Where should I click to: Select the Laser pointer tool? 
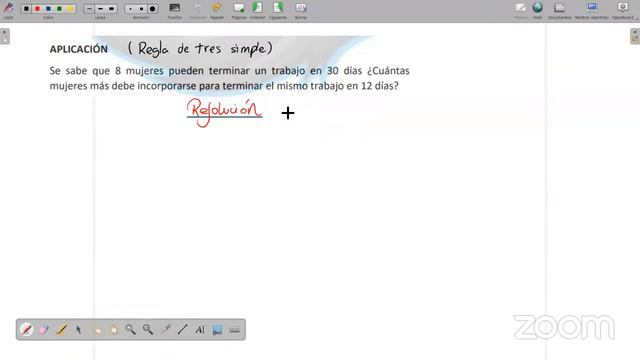point(165,330)
